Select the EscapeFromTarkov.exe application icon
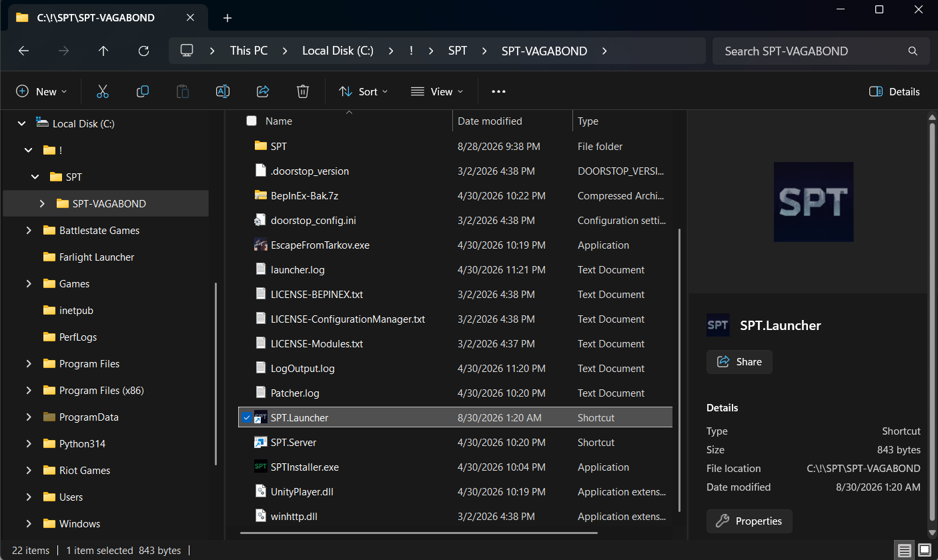The image size is (938, 560). [x=261, y=245]
